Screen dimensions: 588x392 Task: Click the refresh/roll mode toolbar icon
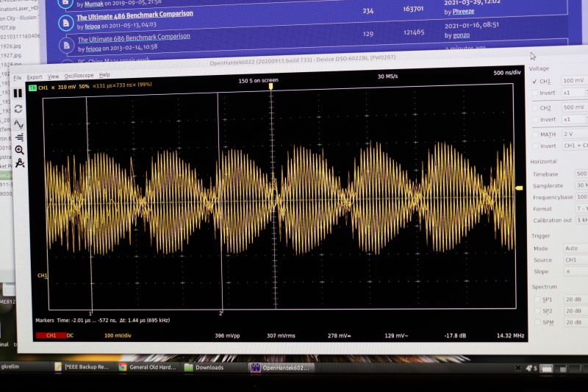coord(18,108)
